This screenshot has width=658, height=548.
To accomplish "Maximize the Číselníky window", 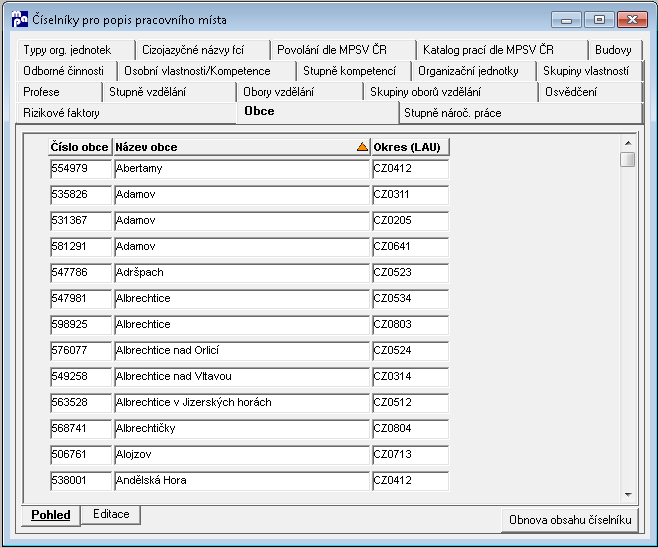I will (x=599, y=20).
